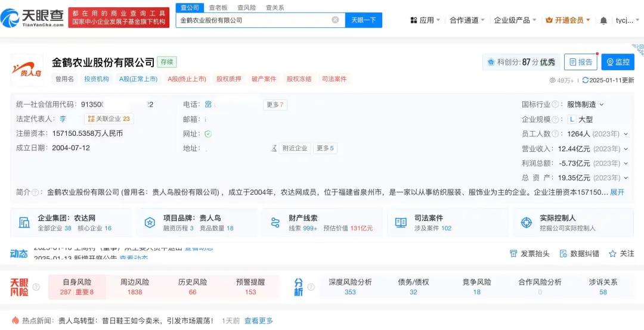Expand the 总资产 year chevron

(626, 178)
